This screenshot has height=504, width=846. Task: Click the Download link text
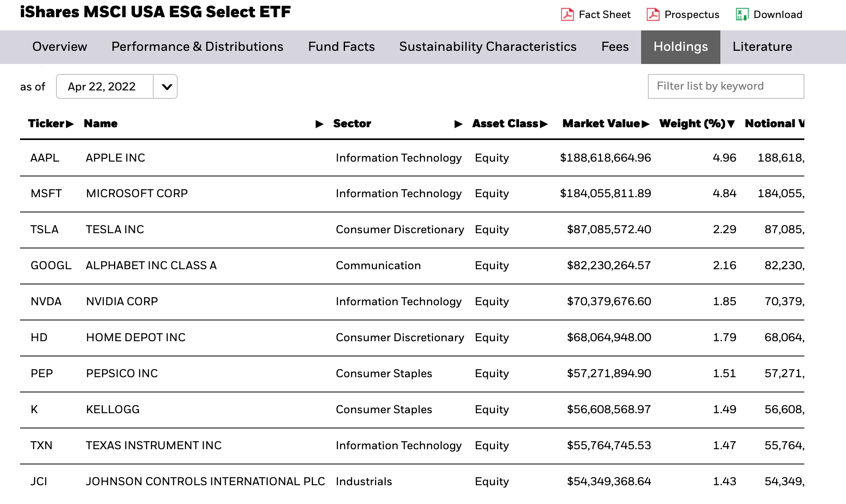point(778,15)
